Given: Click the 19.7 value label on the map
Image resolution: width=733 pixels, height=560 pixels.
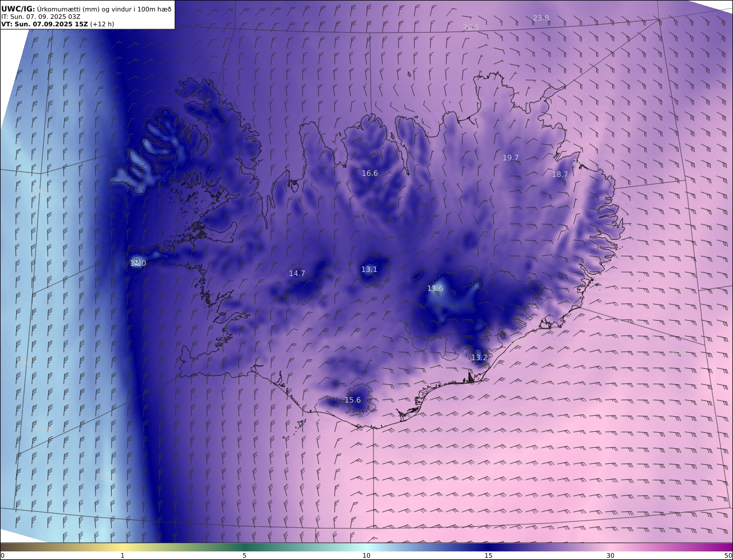Looking at the screenshot, I should (511, 158).
